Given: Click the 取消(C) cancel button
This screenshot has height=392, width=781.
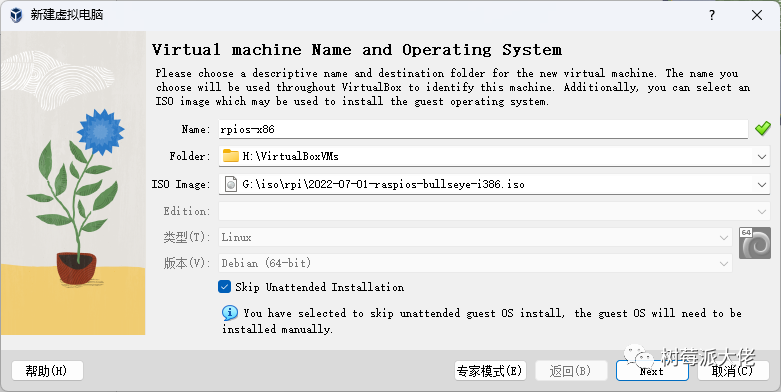Looking at the screenshot, I should click(x=733, y=371).
